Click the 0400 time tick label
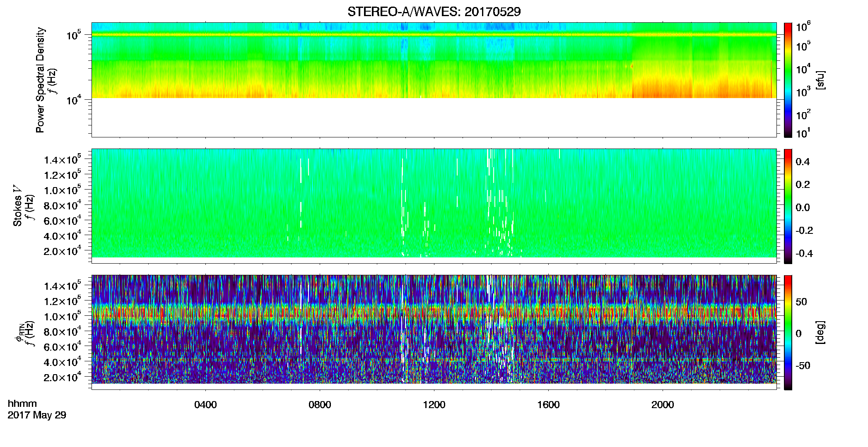This screenshot has height=447, width=868. [205, 405]
